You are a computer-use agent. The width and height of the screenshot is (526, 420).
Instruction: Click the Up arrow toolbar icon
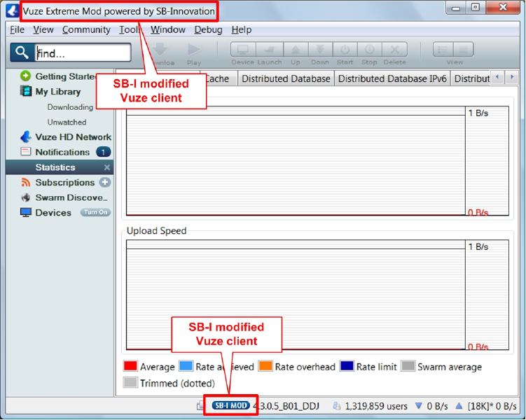coord(295,49)
